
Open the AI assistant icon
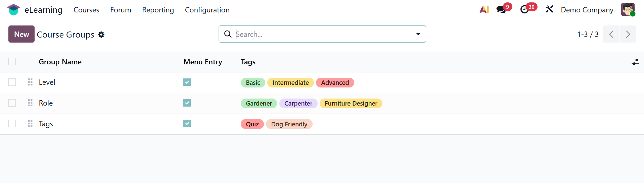[x=484, y=10]
